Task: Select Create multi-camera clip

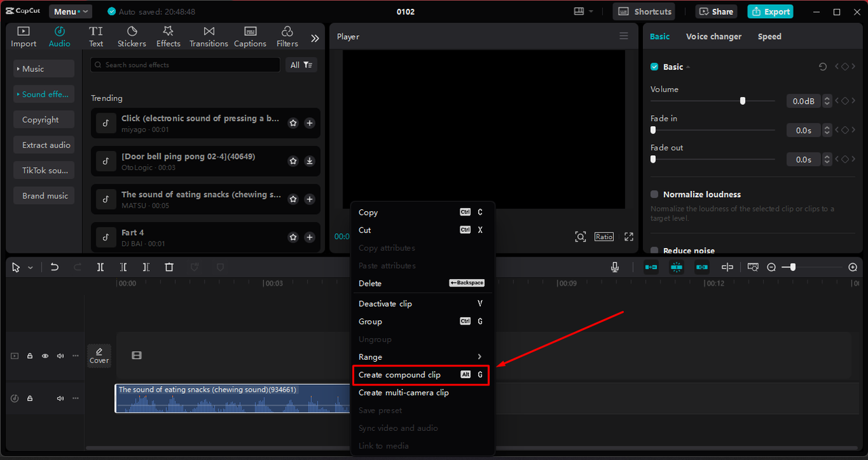Action: click(422, 393)
